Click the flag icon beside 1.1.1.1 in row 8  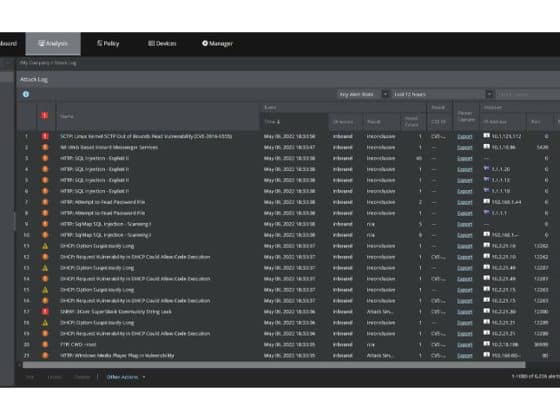pos(486,212)
